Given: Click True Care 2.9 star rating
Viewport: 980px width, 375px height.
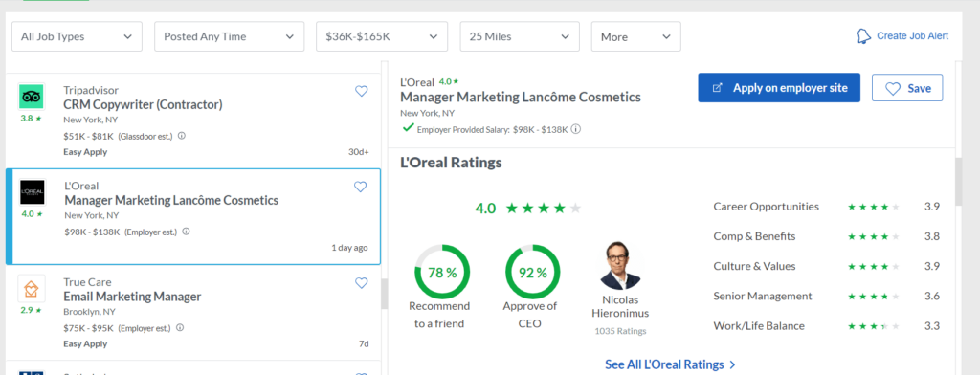Looking at the screenshot, I should click(32, 310).
